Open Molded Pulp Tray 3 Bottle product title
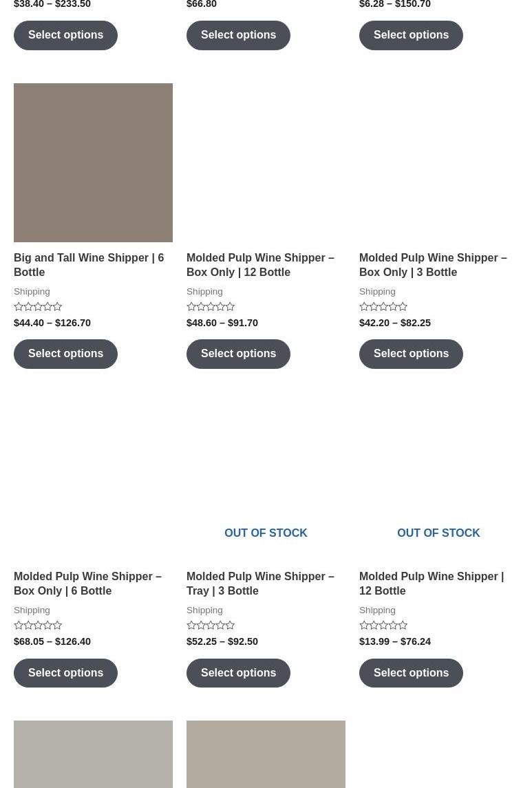 pyautogui.click(x=260, y=584)
